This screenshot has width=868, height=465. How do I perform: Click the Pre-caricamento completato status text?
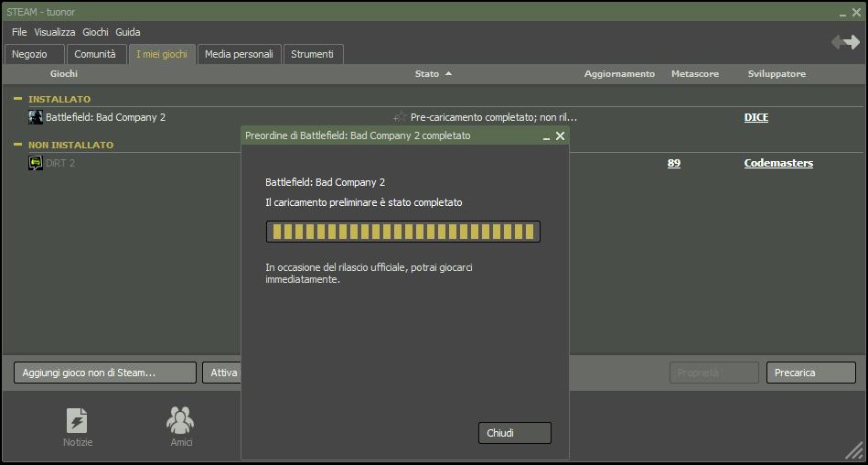494,117
